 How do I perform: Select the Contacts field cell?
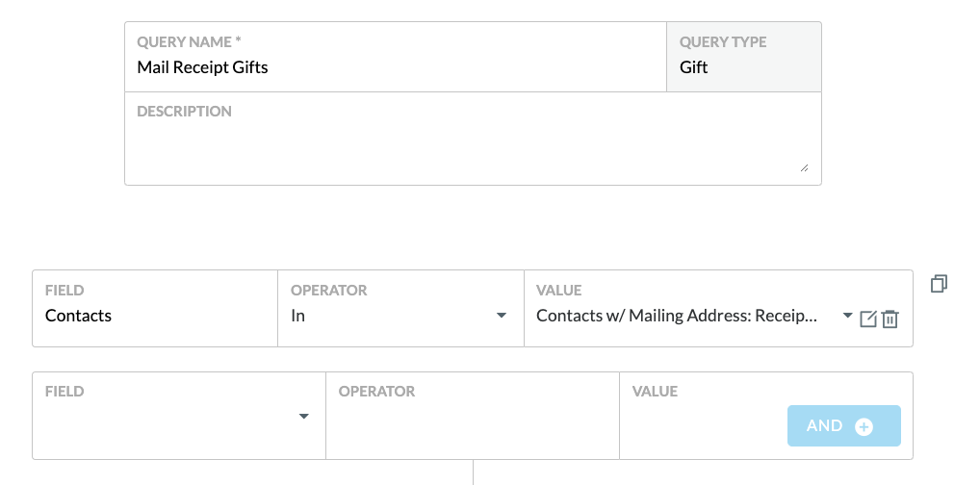[x=155, y=308]
